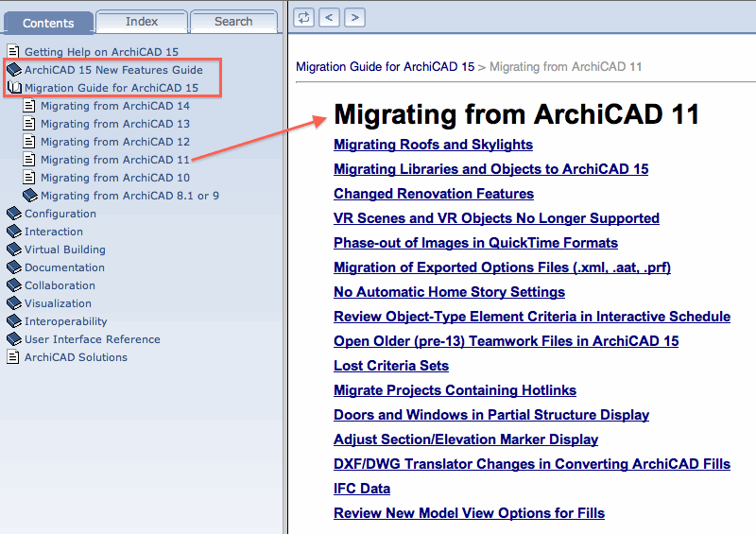Screen dimensions: 756x534
Task: Click the Visualization book icon
Action: pos(14,303)
